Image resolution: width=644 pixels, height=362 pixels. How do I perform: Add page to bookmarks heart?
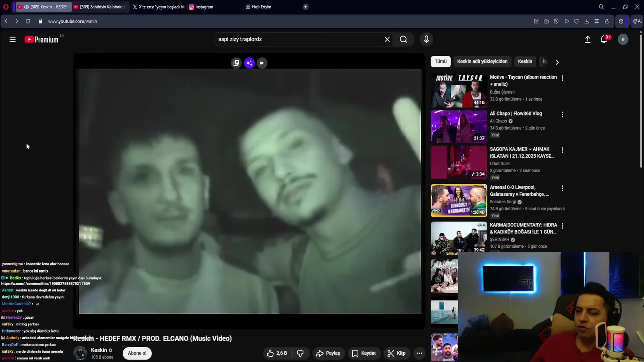(577, 21)
